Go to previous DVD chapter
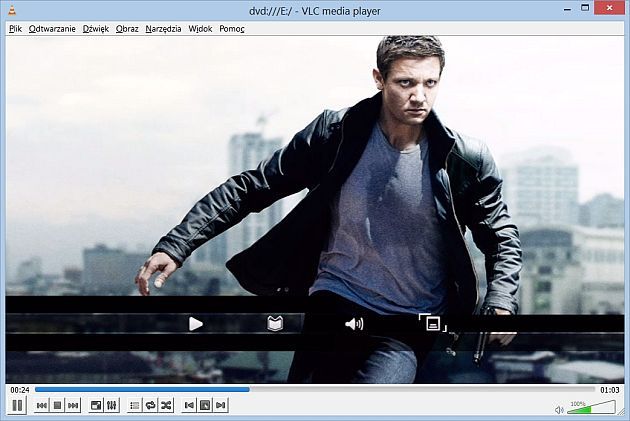This screenshot has height=421, width=630. click(189, 406)
